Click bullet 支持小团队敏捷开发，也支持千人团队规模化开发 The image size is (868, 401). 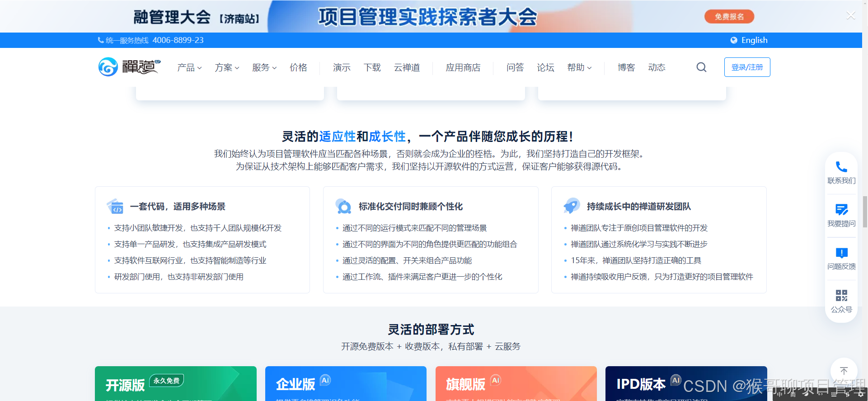point(198,228)
